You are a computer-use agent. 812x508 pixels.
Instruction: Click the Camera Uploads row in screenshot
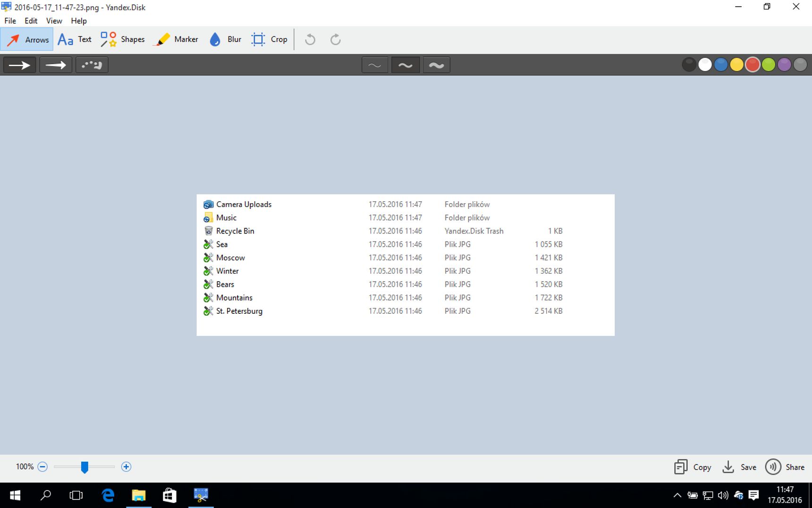(x=383, y=204)
